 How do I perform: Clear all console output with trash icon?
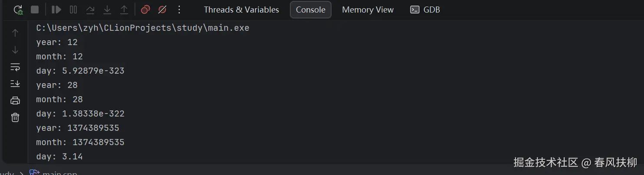click(15, 117)
